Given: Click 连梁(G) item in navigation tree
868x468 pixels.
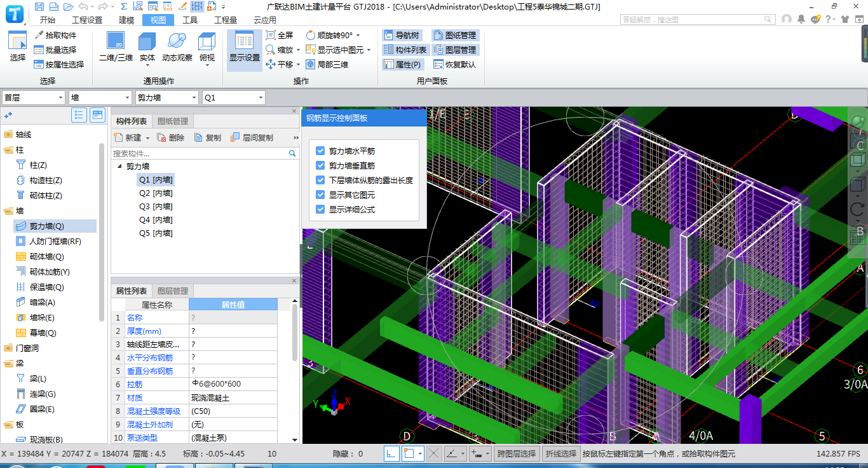Looking at the screenshot, I should [43, 394].
